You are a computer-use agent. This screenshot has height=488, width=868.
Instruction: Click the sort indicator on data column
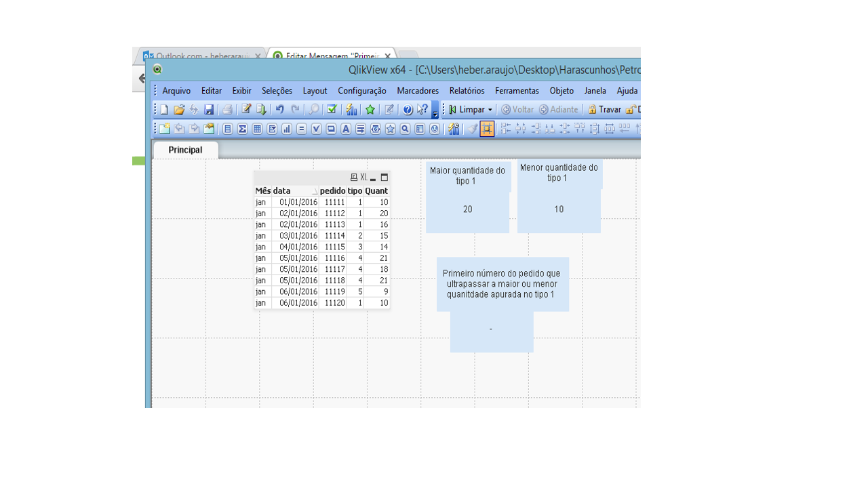click(x=315, y=192)
